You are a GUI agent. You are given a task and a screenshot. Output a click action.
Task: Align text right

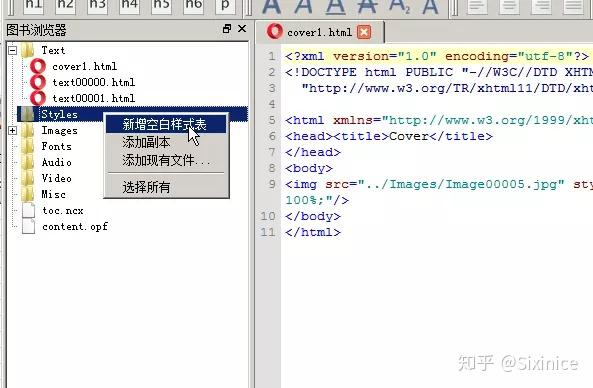coord(541,6)
